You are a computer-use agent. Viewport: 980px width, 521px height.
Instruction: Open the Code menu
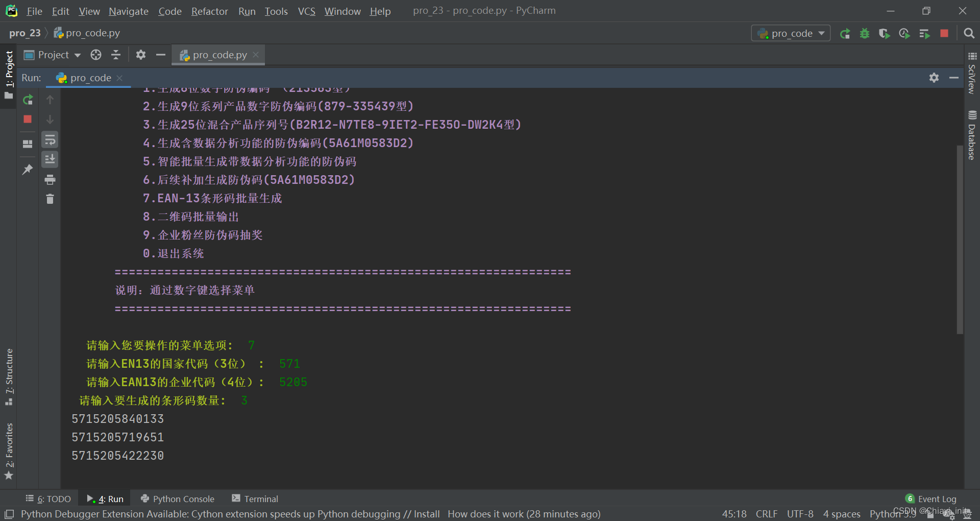pos(170,11)
